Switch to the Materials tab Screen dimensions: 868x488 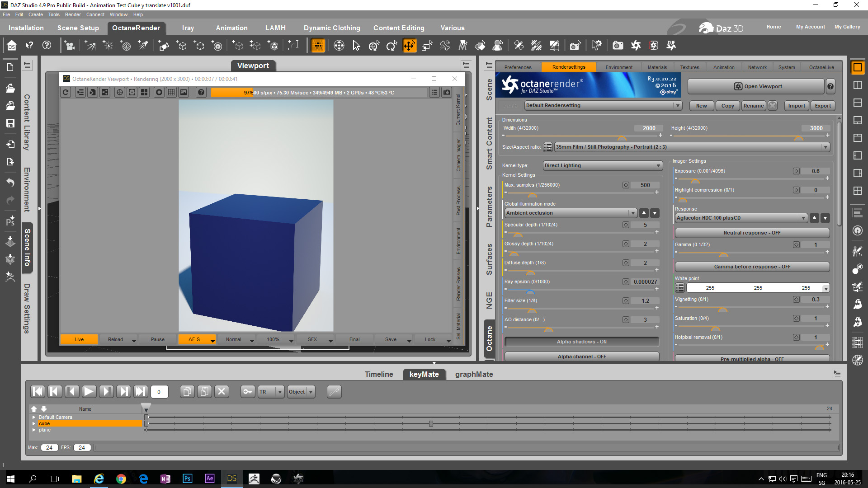[x=657, y=67]
